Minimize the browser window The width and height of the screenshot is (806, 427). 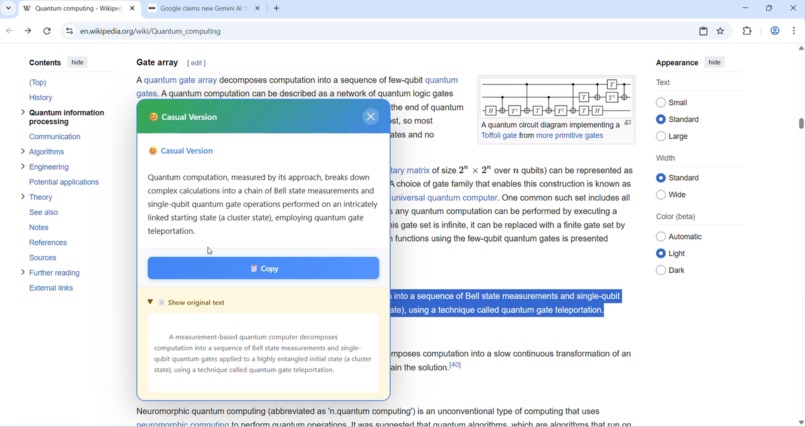click(x=745, y=8)
